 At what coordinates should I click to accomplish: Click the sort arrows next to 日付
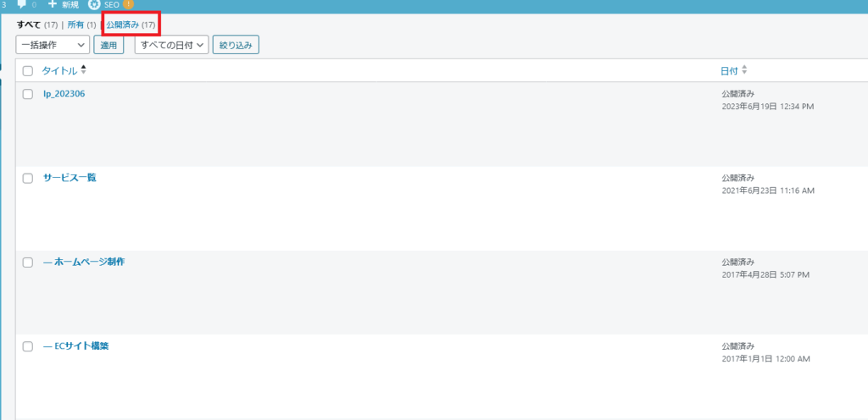pyautogui.click(x=744, y=70)
